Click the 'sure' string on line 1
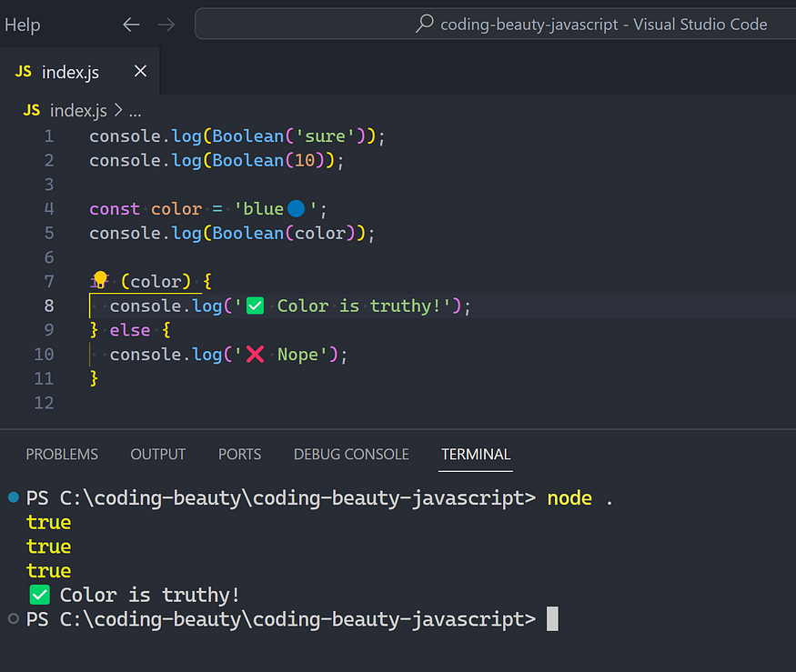Viewport: 796px width, 672px height. click(326, 136)
